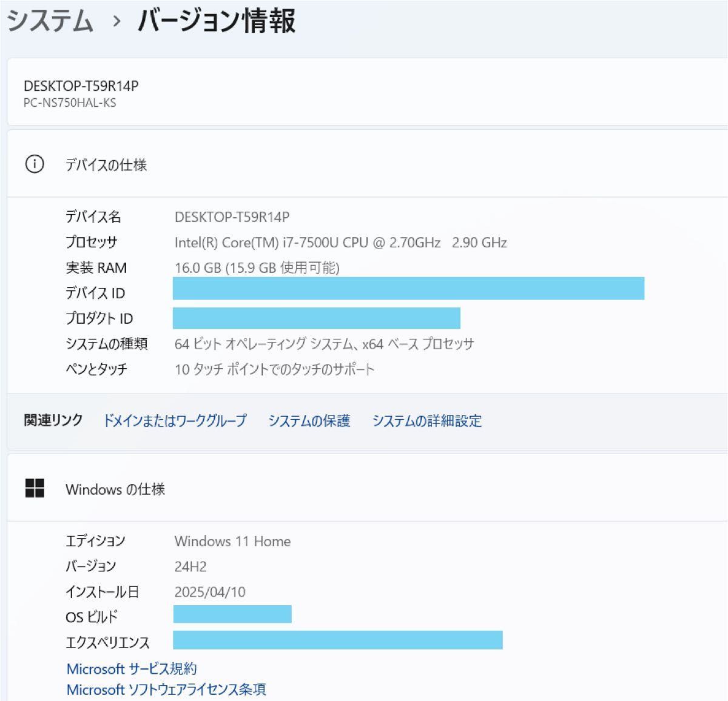Open ドメインまたはワークグループ link

coord(175,421)
